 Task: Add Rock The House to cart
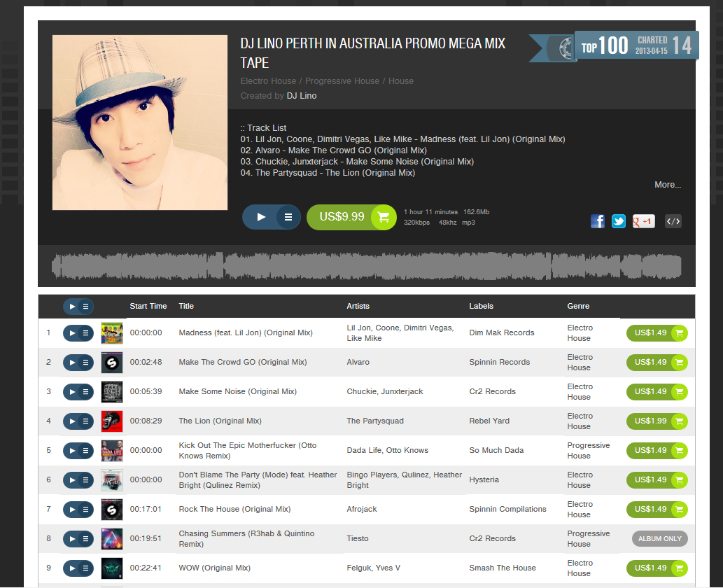pos(657,510)
